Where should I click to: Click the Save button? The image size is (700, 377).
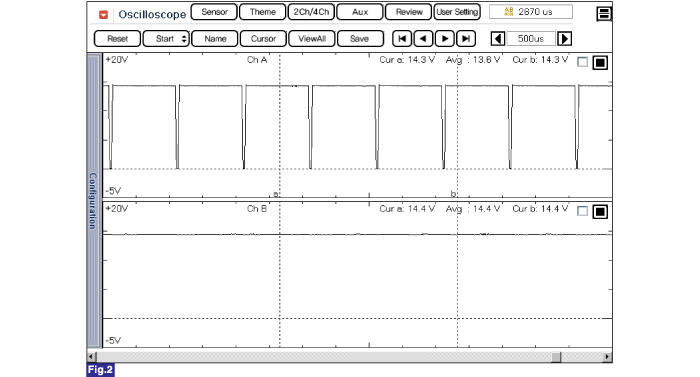click(x=360, y=38)
